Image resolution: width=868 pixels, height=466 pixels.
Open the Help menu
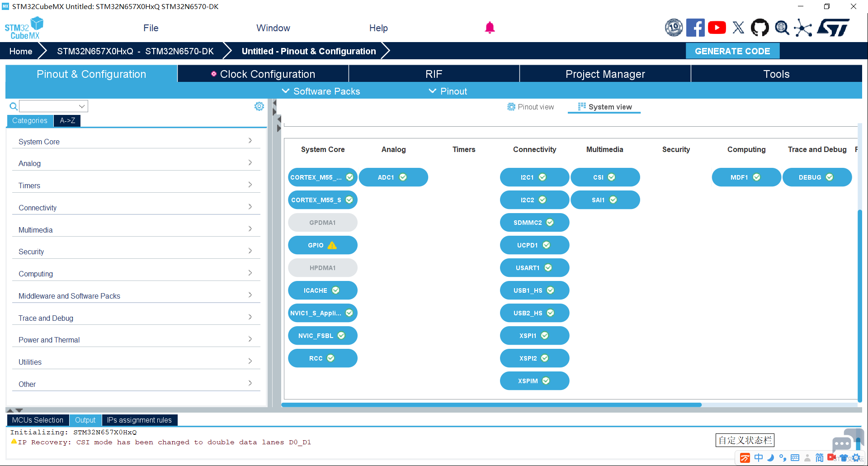(378, 28)
